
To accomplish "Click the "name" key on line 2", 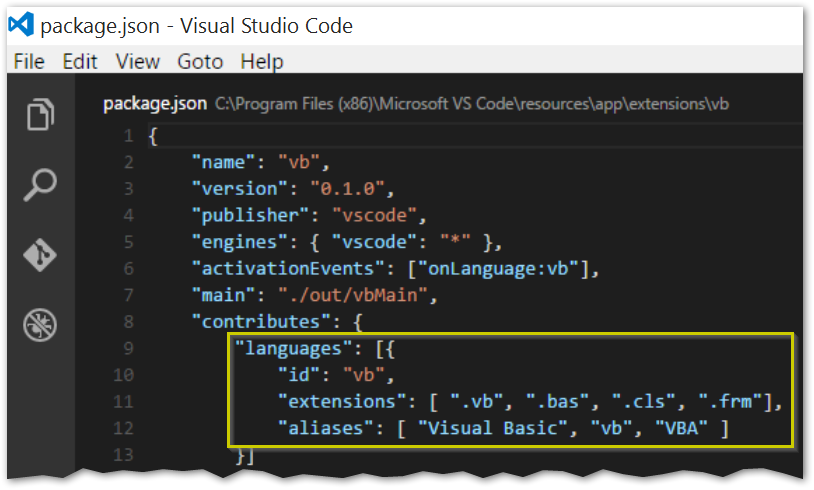I will tap(223, 162).
